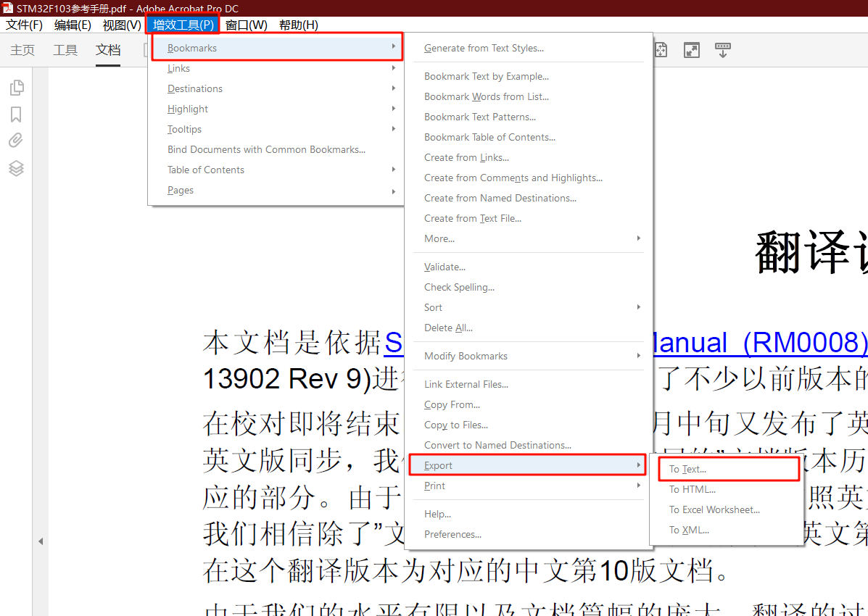The image size is (868, 616).
Task: Expand the Print submenu
Action: pos(529,486)
